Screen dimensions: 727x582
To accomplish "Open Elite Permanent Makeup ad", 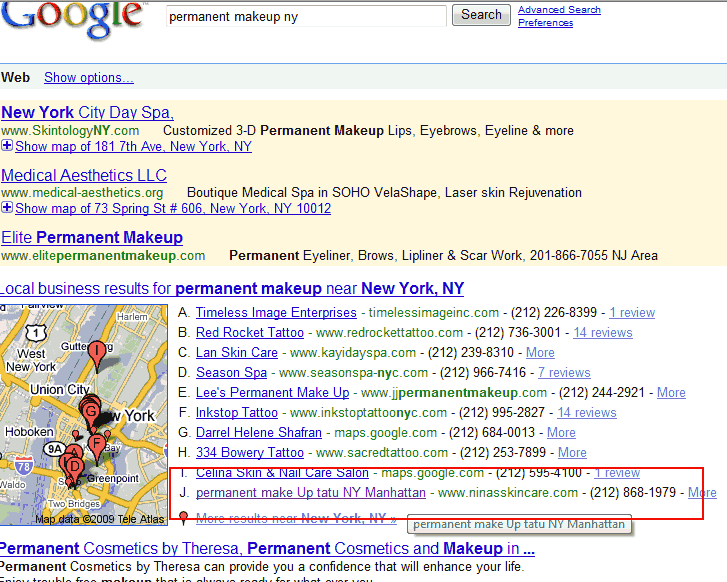I will (x=92, y=237).
